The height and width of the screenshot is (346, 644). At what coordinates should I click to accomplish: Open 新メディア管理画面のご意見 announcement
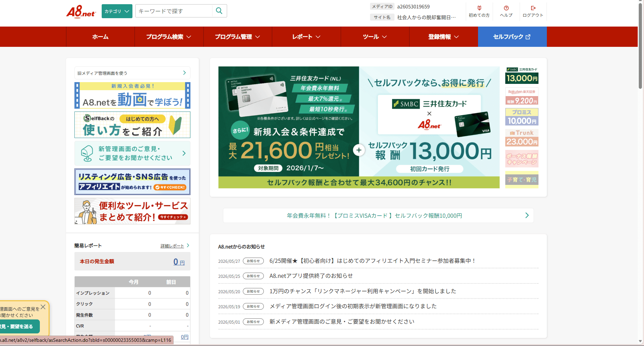coord(342,322)
